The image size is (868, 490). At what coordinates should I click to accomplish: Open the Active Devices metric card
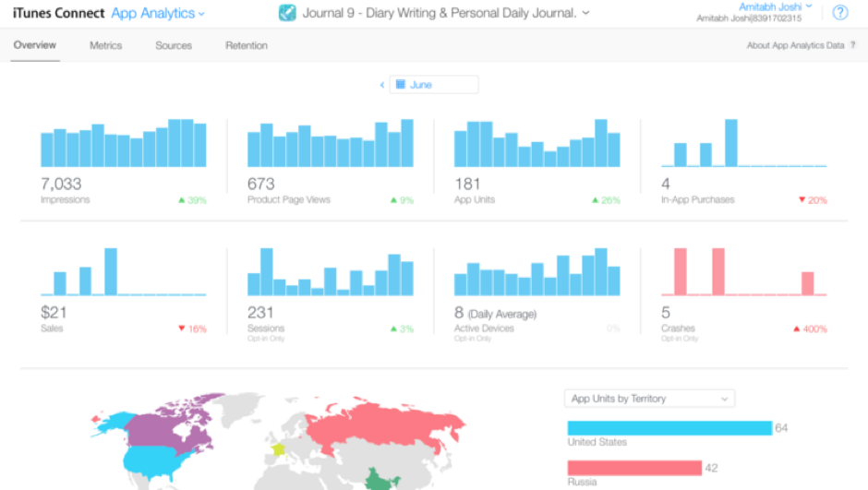click(x=537, y=294)
